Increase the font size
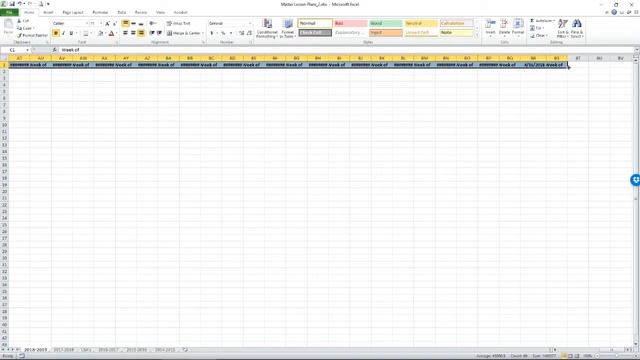The width and height of the screenshot is (640, 360). tap(108, 24)
